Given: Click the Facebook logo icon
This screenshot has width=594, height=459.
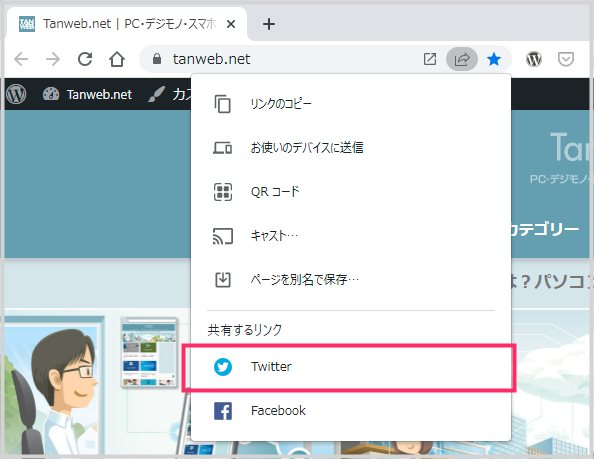Looking at the screenshot, I should (x=223, y=411).
